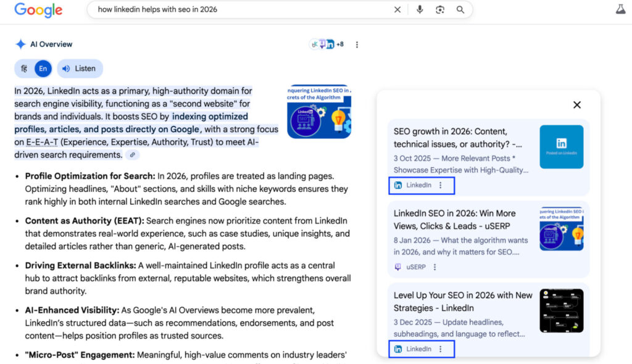Copy the AI Overview link icon
This screenshot has height=364, width=632.
pos(132,155)
